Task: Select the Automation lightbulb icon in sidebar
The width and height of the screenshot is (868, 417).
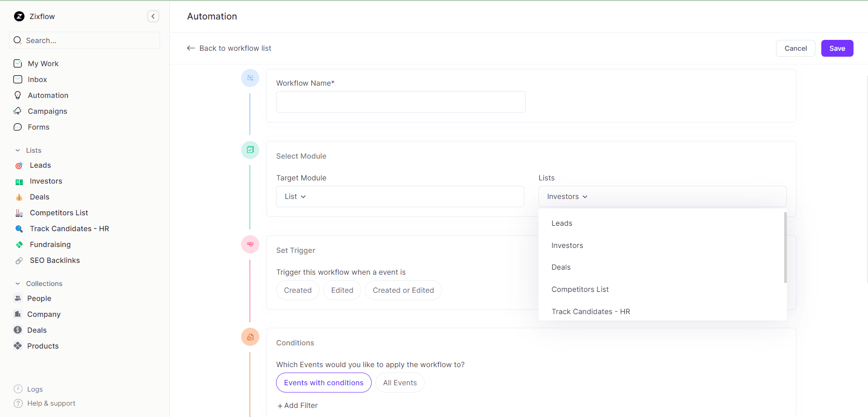Action: tap(18, 95)
